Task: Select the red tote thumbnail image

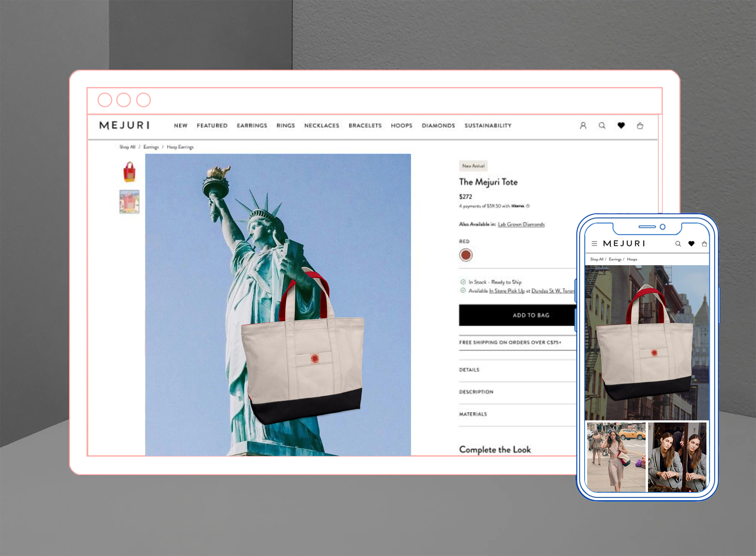Action: [129, 172]
